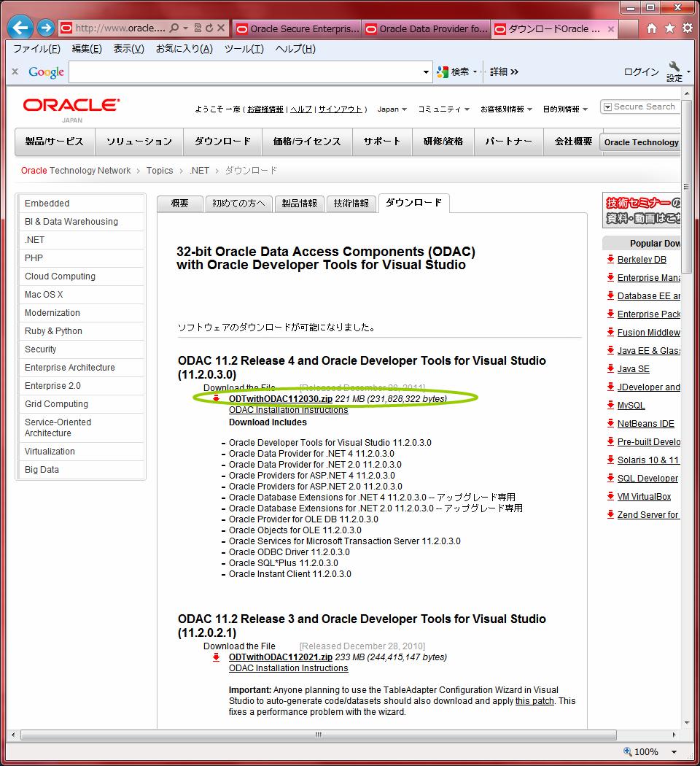Close the Google toolbar with the X
Screen dimensions: 700x766
pyautogui.click(x=15, y=71)
